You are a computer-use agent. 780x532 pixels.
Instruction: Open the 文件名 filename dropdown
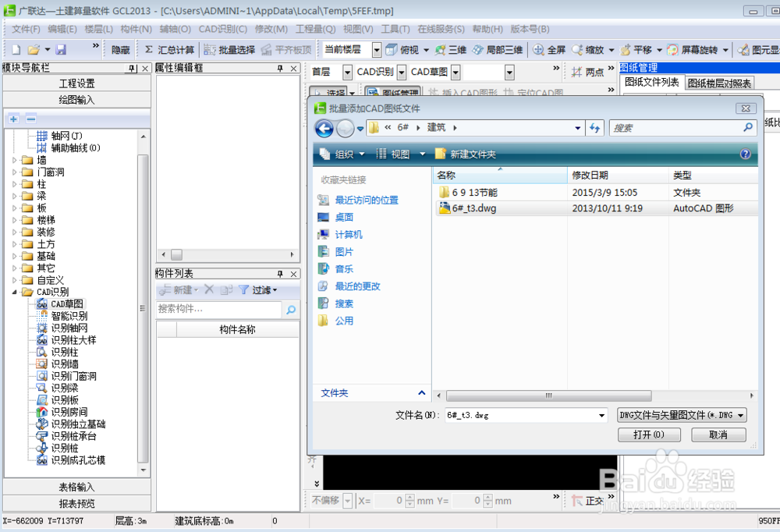coord(601,415)
